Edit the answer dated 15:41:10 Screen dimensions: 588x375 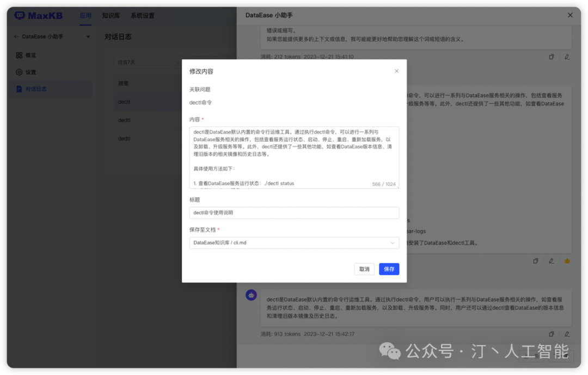click(x=567, y=57)
